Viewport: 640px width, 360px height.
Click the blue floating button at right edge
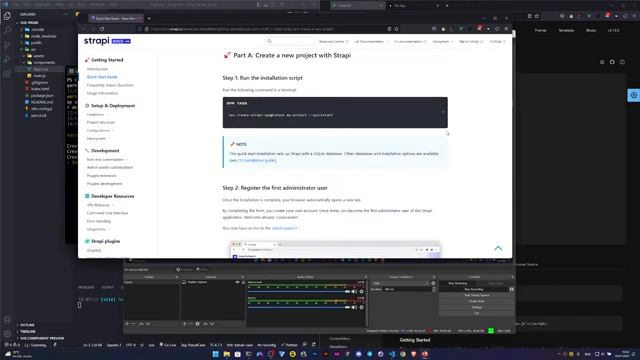(633, 95)
